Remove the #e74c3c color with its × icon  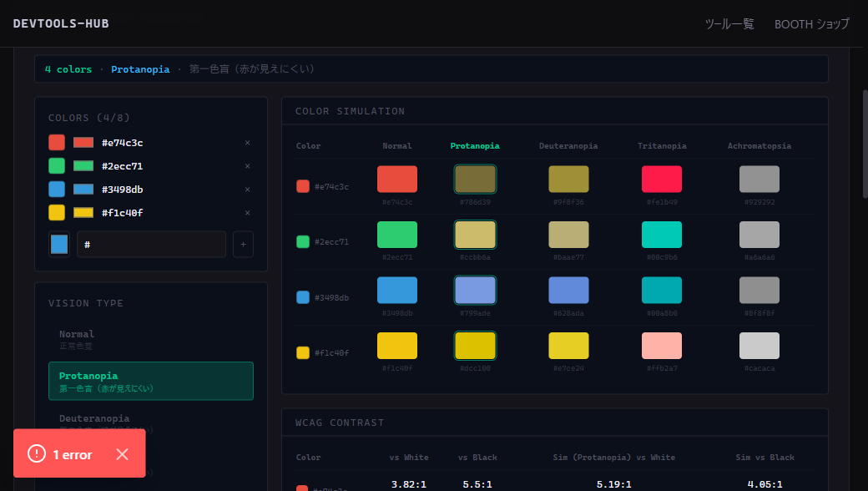tap(247, 143)
